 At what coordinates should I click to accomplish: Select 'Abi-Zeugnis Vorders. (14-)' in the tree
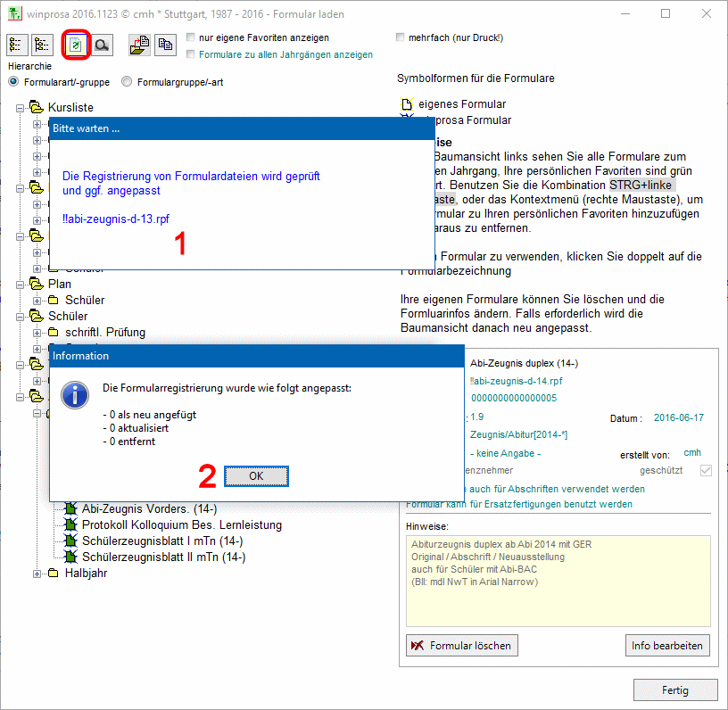coord(140,508)
